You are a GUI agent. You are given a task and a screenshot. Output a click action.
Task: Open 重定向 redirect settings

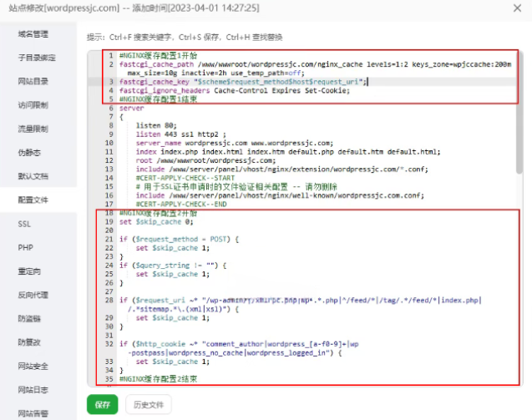click(x=30, y=271)
